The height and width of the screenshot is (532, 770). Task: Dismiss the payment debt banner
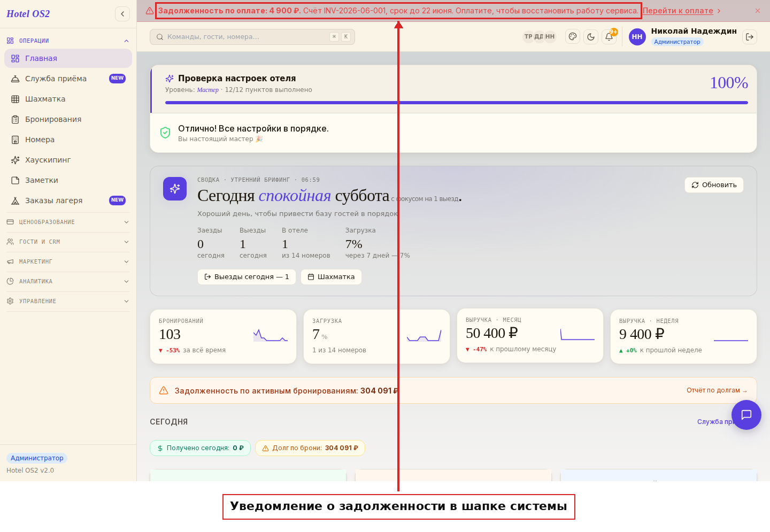point(758,11)
